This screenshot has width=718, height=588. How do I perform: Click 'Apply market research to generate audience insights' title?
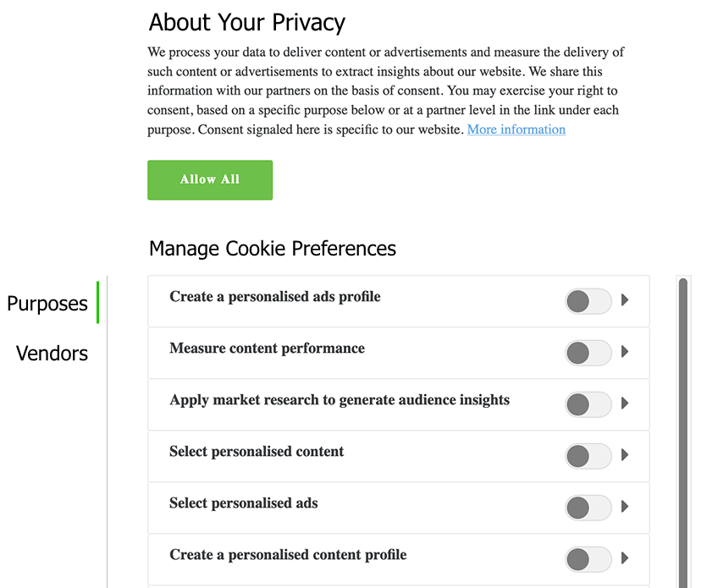[340, 400]
